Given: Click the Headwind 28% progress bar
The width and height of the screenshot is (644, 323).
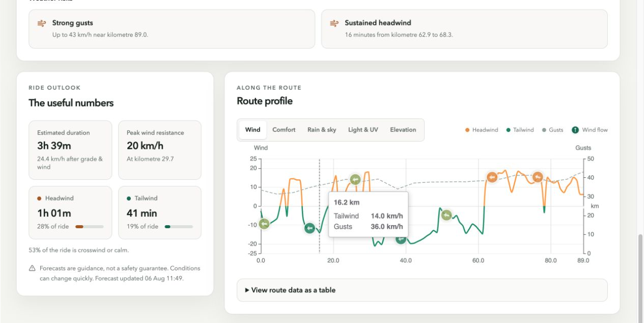Looking at the screenshot, I should click(x=89, y=227).
